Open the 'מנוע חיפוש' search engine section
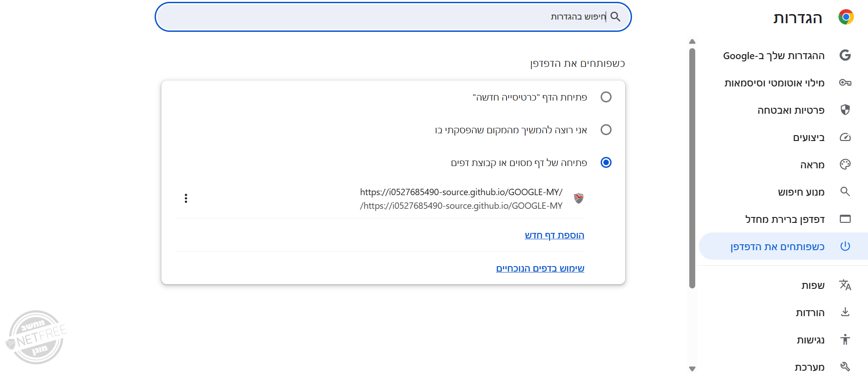Screen dimensions: 868x373 click(801, 192)
